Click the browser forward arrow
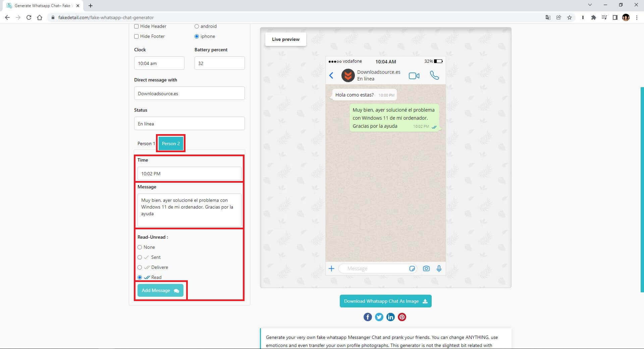644x349 pixels. point(18,17)
